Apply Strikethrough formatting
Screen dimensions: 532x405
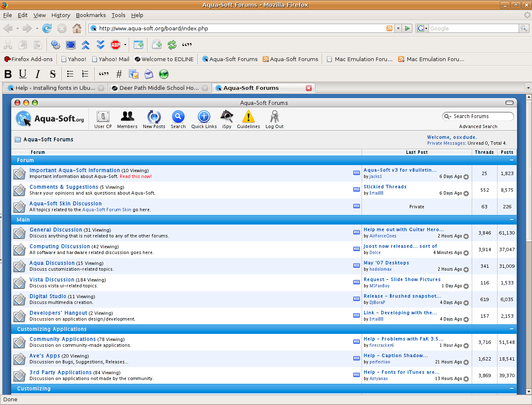pyautogui.click(x=53, y=74)
